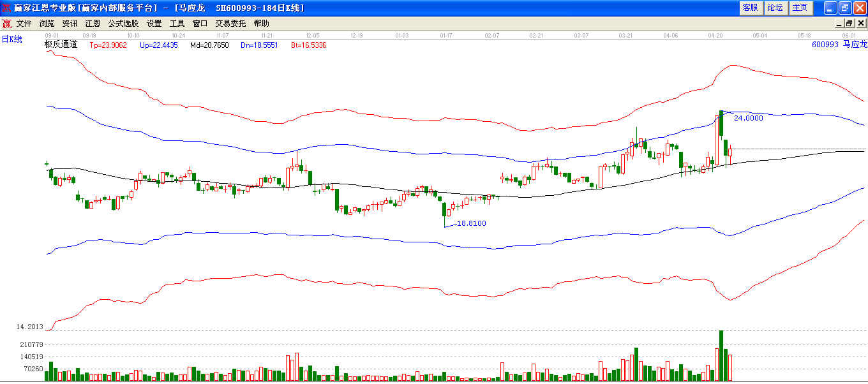Click the Md=20.7650 indicator value
The image size is (868, 384).
[x=209, y=45]
